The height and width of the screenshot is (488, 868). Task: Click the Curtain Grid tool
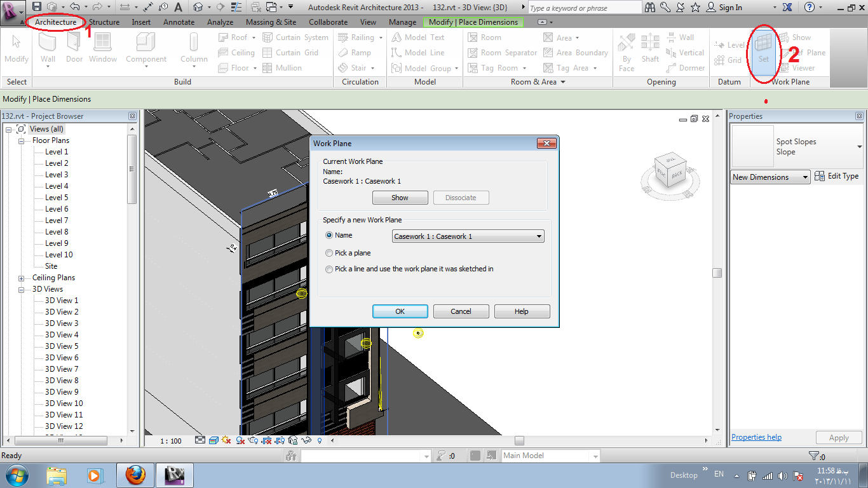290,53
